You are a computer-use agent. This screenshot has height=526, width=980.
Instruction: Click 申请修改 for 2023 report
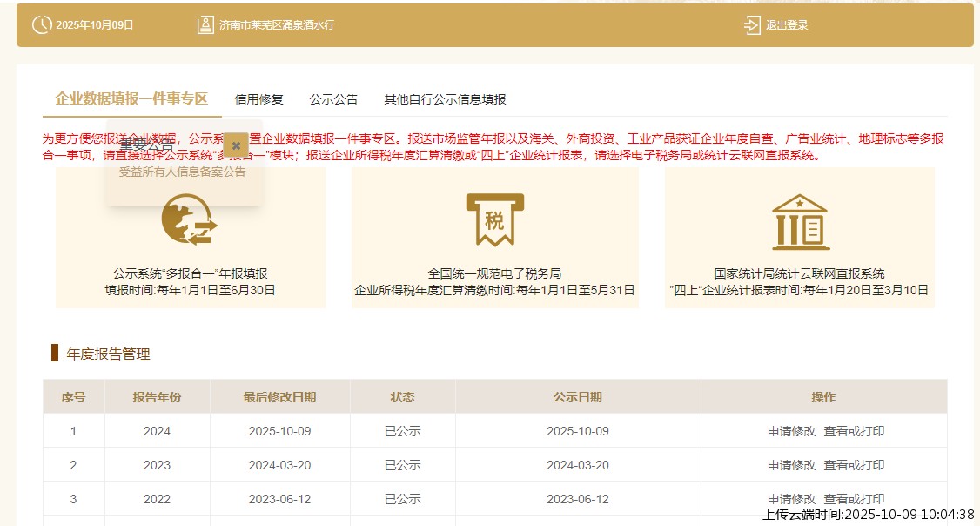click(x=792, y=465)
